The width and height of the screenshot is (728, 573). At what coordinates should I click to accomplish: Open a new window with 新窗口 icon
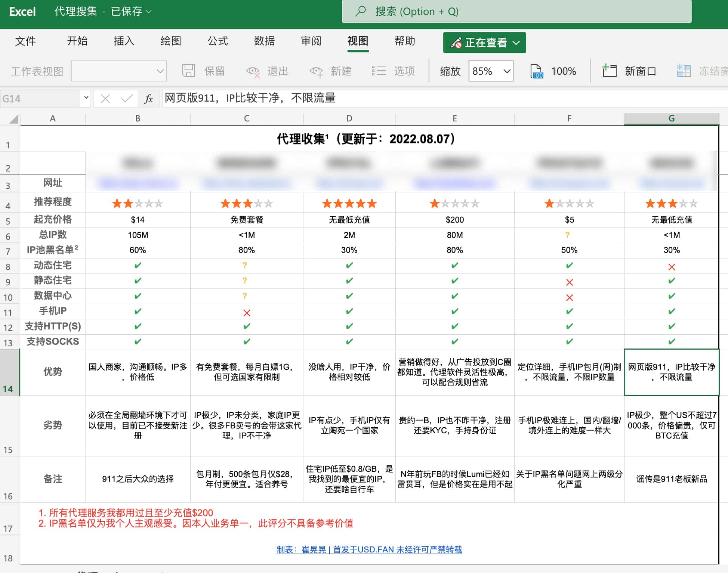coord(610,71)
